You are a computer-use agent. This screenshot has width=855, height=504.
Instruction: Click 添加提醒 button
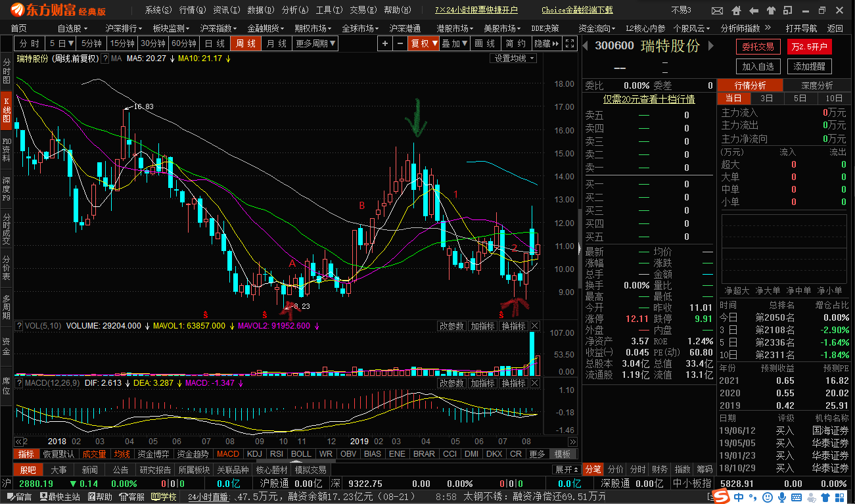tap(810, 66)
